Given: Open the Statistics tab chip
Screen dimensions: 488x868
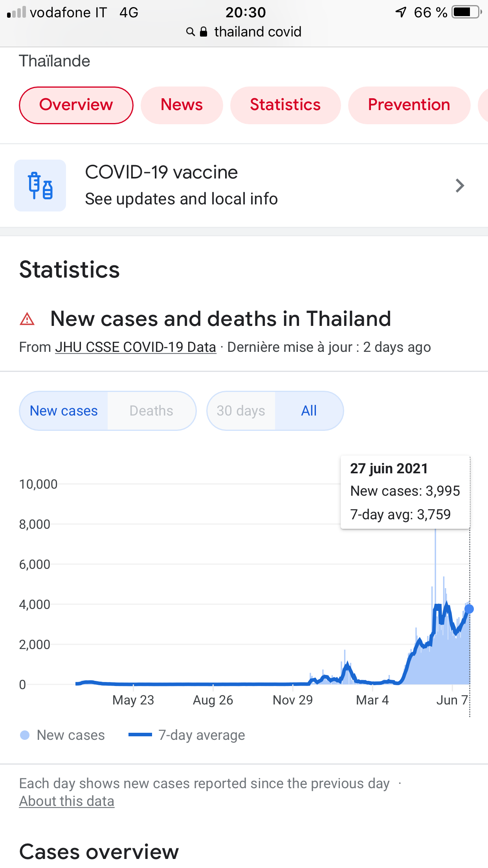Looking at the screenshot, I should tap(285, 105).
